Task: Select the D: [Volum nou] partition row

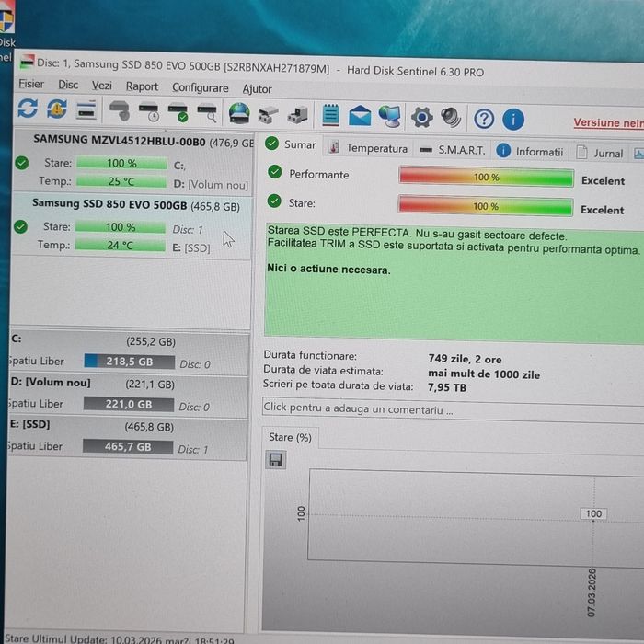Action: click(x=128, y=395)
